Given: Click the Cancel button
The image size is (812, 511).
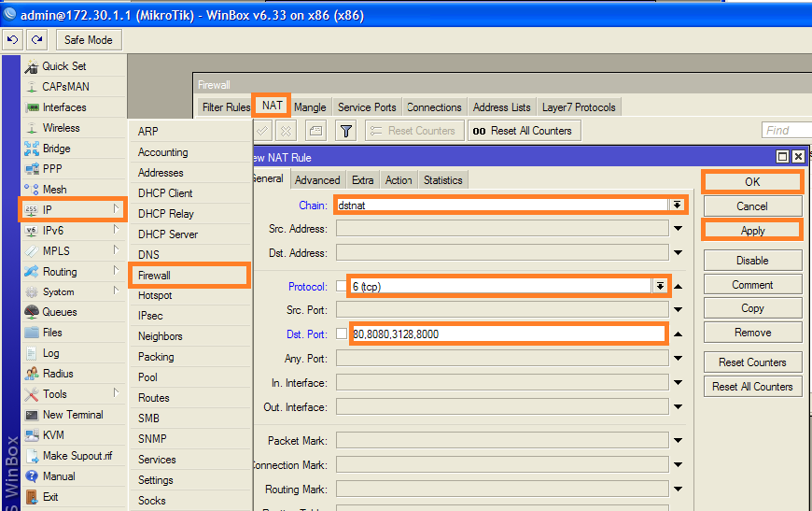Looking at the screenshot, I should click(752, 206).
